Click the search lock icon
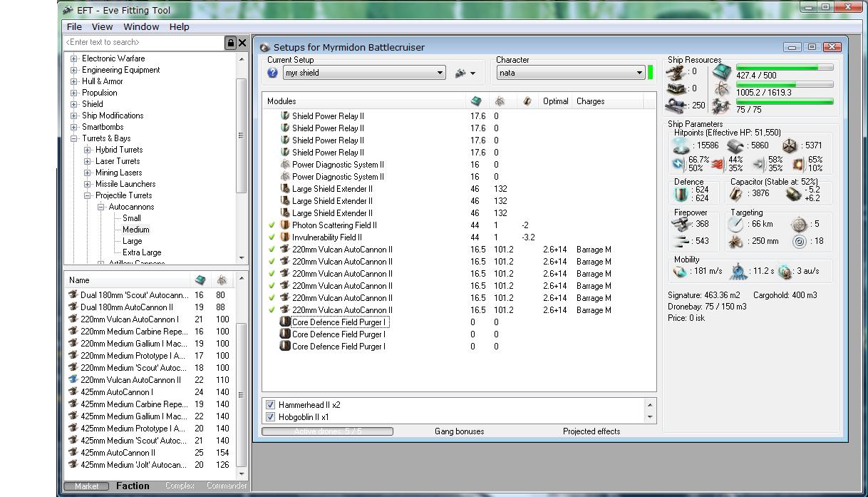 pos(230,43)
